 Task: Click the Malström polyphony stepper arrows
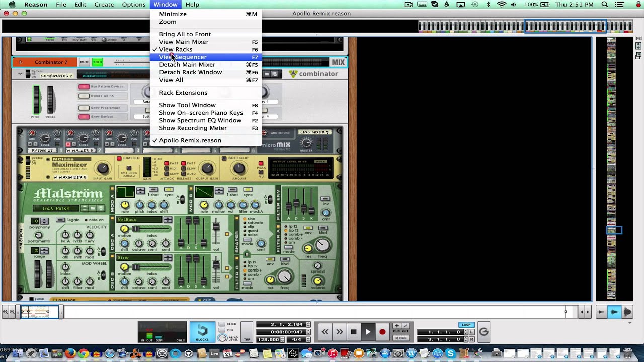click(x=44, y=221)
